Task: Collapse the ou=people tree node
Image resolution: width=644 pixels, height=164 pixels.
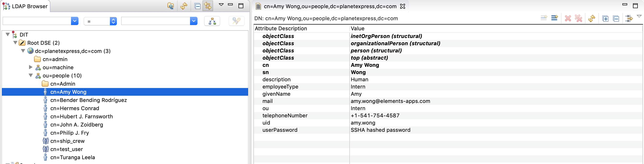Action: click(x=31, y=75)
